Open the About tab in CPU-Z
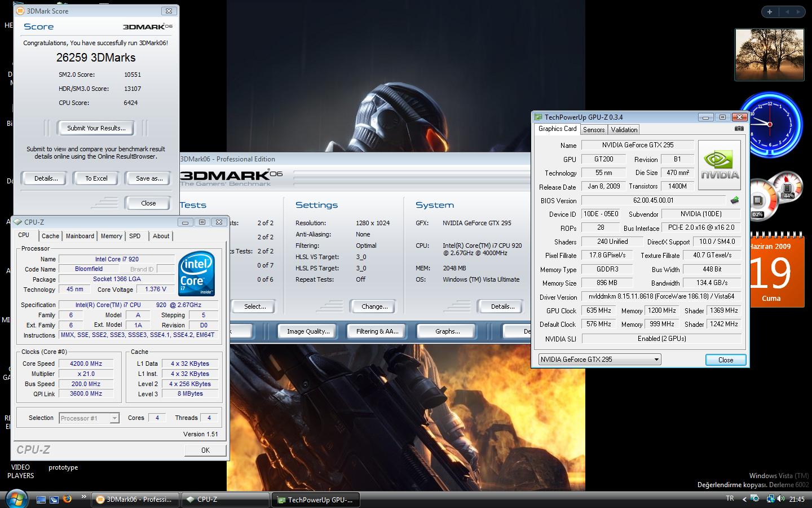Viewport: 812px width, 508px height. [161, 236]
